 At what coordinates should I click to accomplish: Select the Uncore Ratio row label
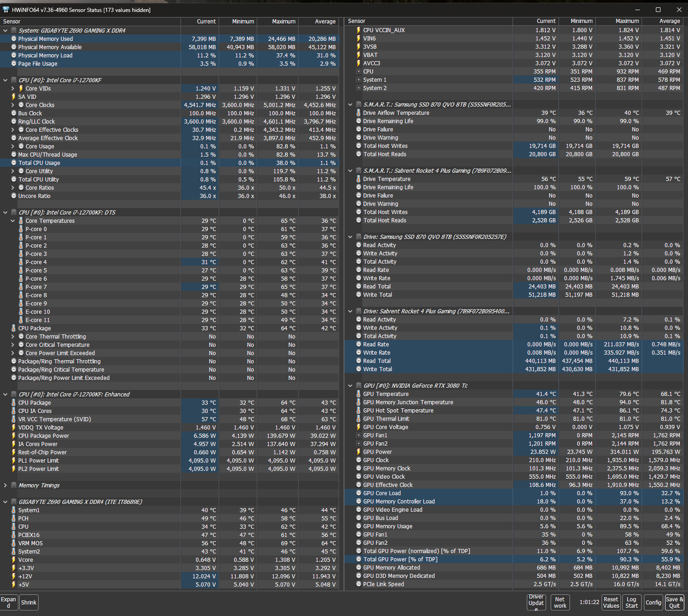(x=34, y=196)
